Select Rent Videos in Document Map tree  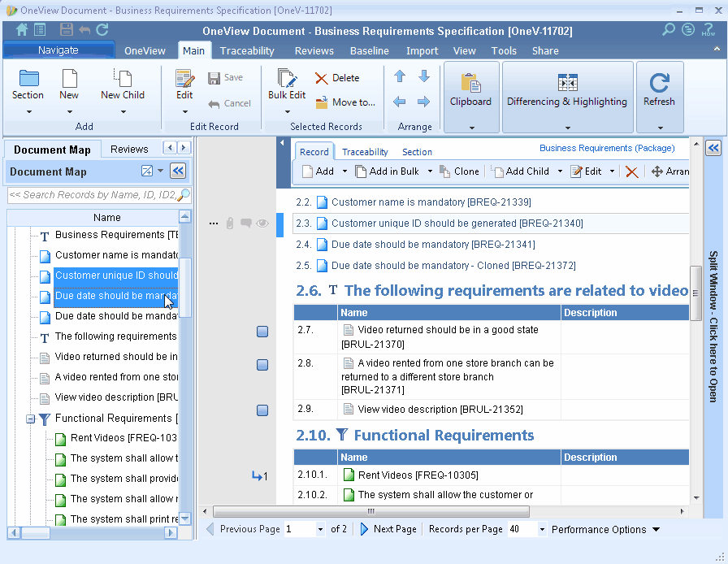(x=123, y=438)
